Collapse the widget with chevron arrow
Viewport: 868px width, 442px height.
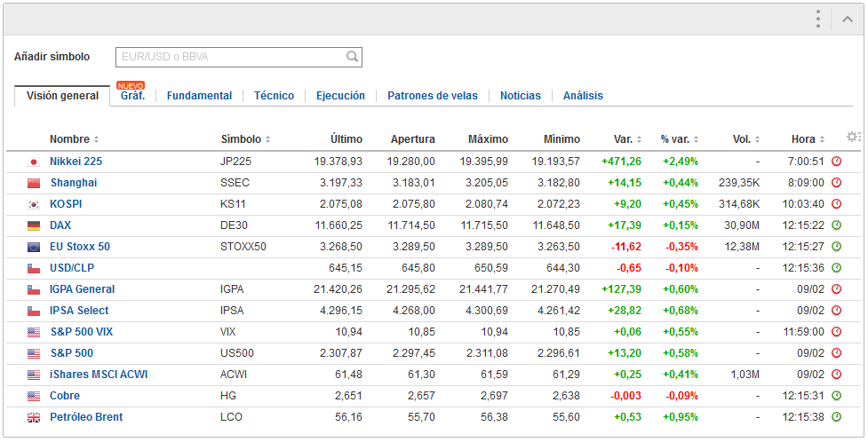(x=847, y=20)
